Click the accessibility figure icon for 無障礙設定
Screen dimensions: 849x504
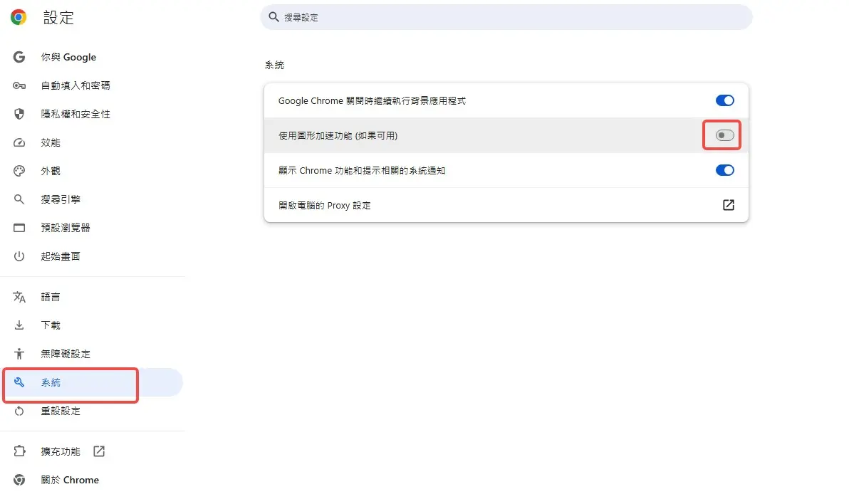tap(19, 354)
